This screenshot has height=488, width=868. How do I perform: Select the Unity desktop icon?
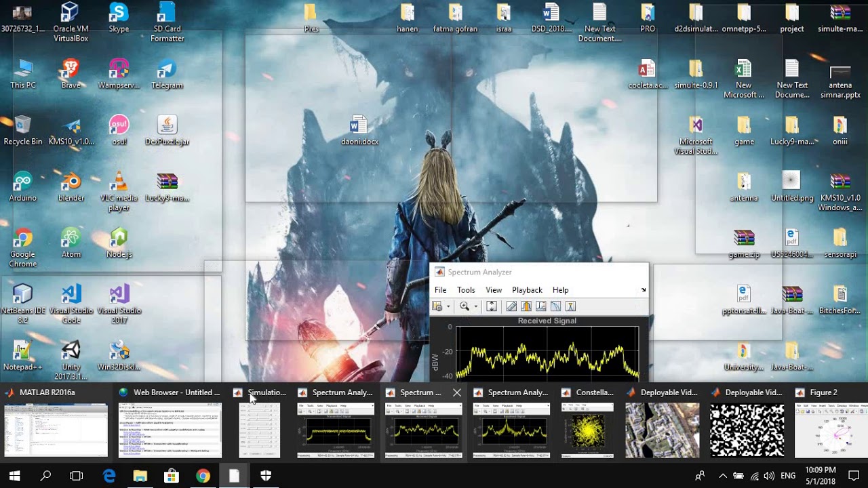[x=71, y=361]
